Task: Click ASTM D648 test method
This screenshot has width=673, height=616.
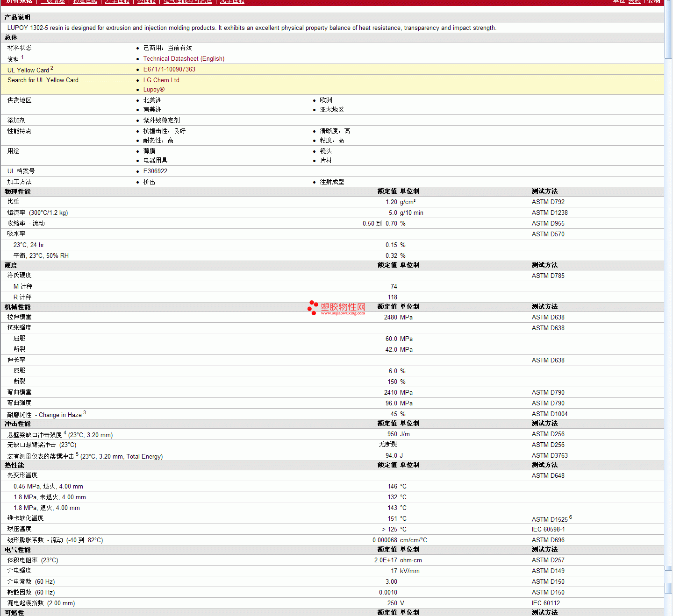Action: pos(548,476)
